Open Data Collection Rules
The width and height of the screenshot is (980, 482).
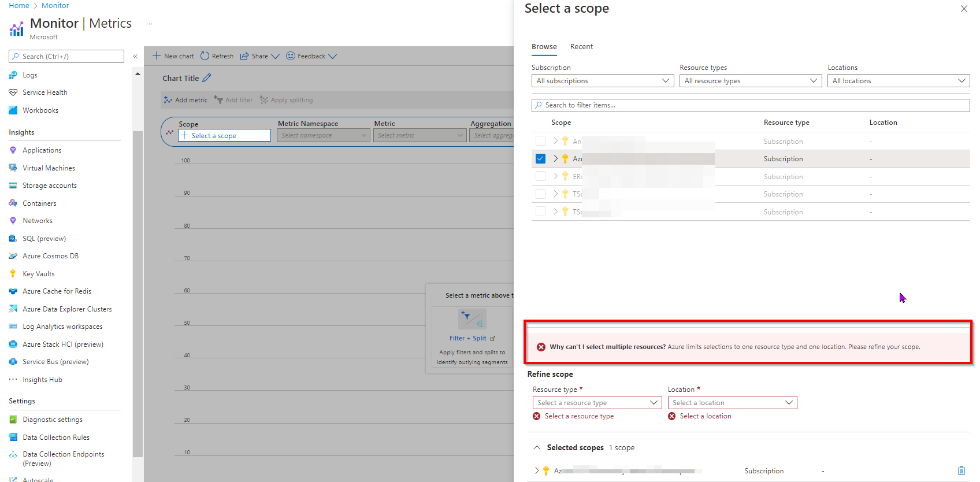pos(56,437)
